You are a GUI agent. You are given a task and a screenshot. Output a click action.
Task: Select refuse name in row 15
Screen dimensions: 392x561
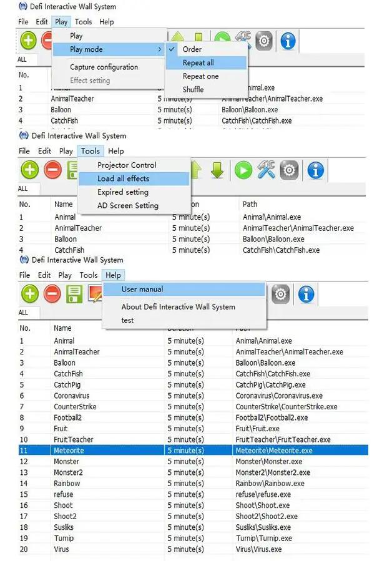(x=64, y=494)
